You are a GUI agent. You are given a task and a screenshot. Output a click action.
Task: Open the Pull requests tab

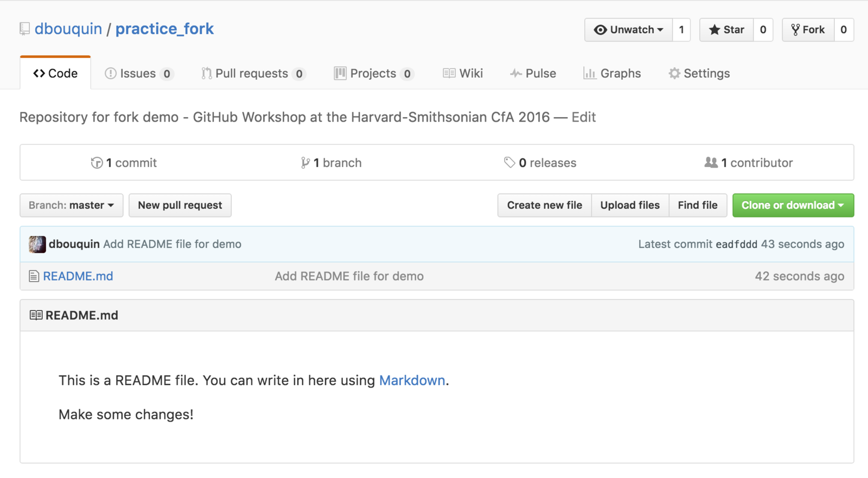(x=253, y=73)
